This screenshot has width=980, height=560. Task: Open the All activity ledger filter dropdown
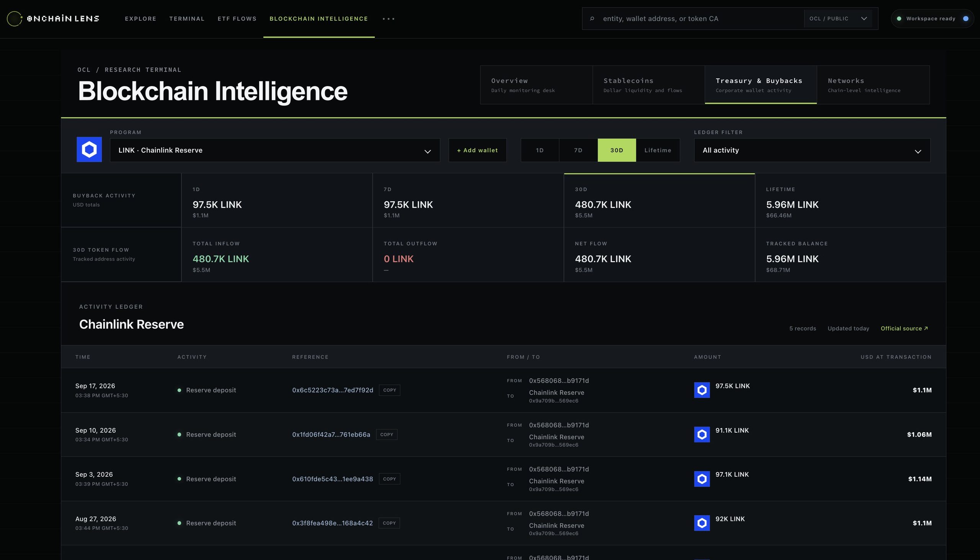pos(812,150)
